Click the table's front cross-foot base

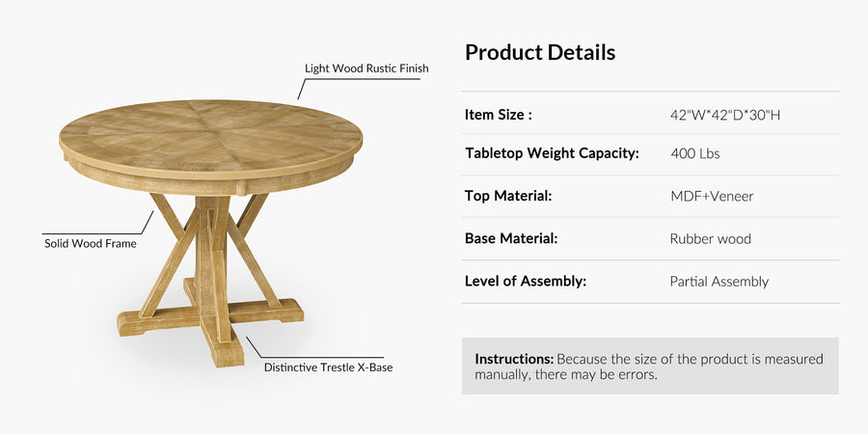(219, 338)
